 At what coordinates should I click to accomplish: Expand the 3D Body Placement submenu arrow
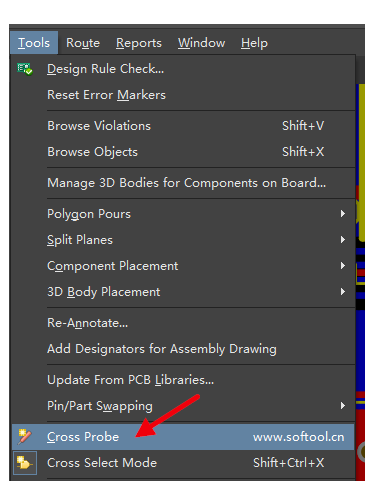click(343, 292)
